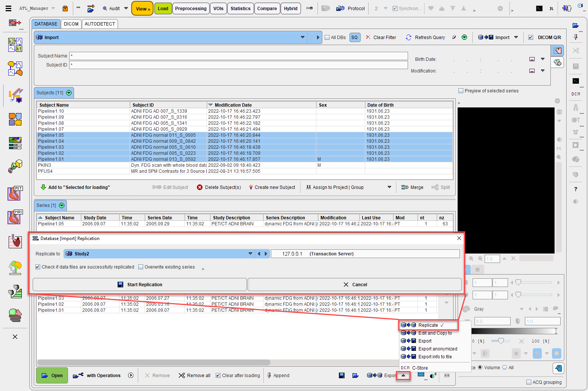
Task: Click Refresh Query button
Action: [x=425, y=37]
